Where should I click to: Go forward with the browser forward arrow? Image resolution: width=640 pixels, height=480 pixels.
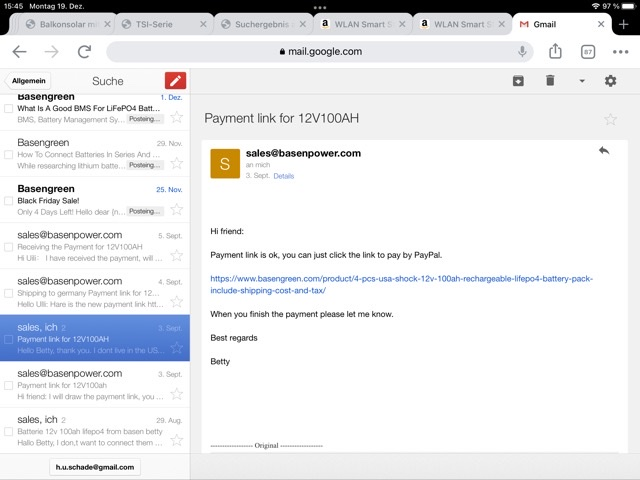click(x=51, y=52)
